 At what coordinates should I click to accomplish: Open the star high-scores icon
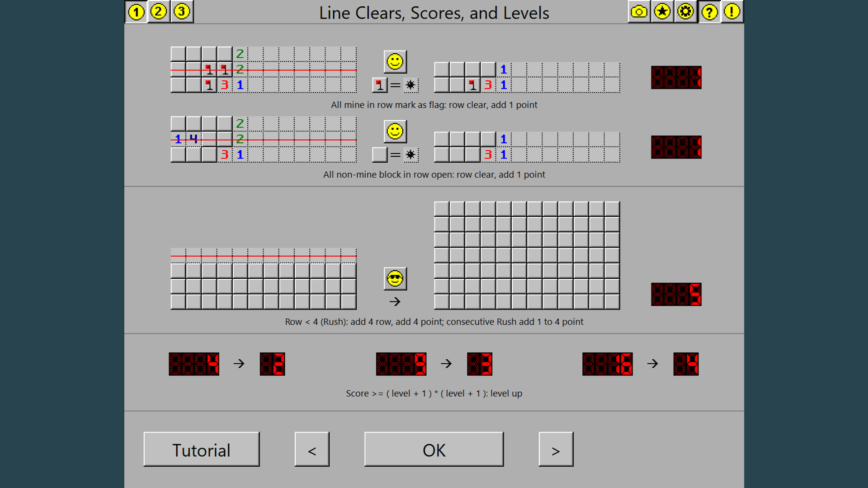[662, 12]
